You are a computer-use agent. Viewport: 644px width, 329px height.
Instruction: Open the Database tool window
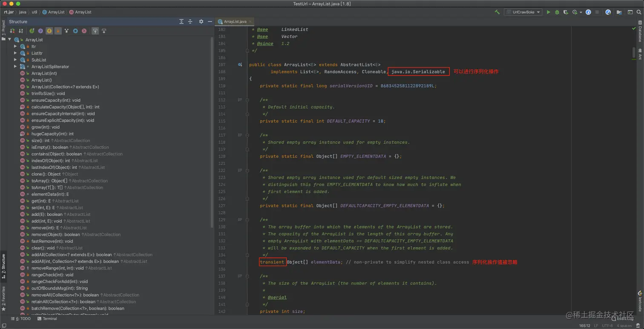pos(640,32)
